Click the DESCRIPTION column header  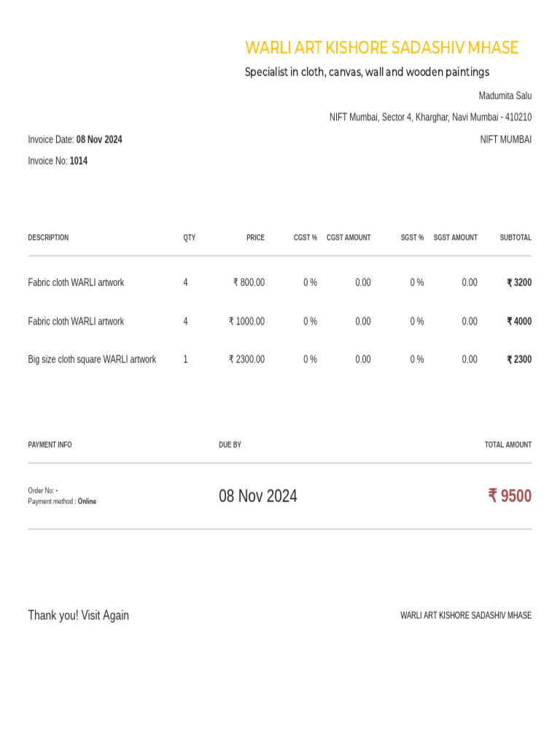coord(48,237)
